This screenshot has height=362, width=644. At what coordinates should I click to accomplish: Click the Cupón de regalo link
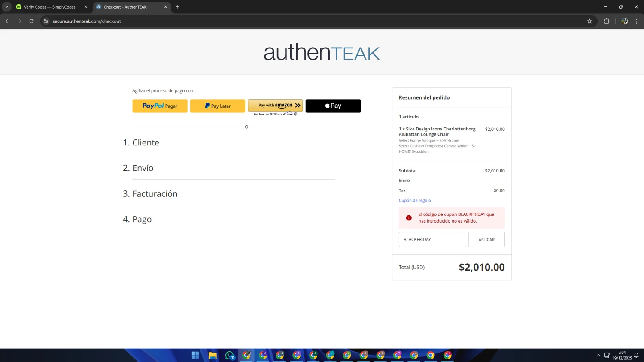[415, 200]
